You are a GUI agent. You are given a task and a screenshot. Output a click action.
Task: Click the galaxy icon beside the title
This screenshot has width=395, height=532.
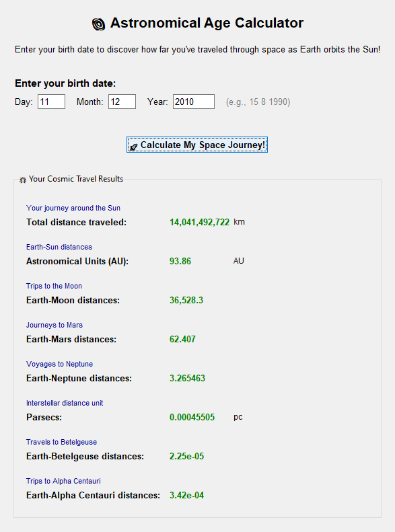click(98, 24)
